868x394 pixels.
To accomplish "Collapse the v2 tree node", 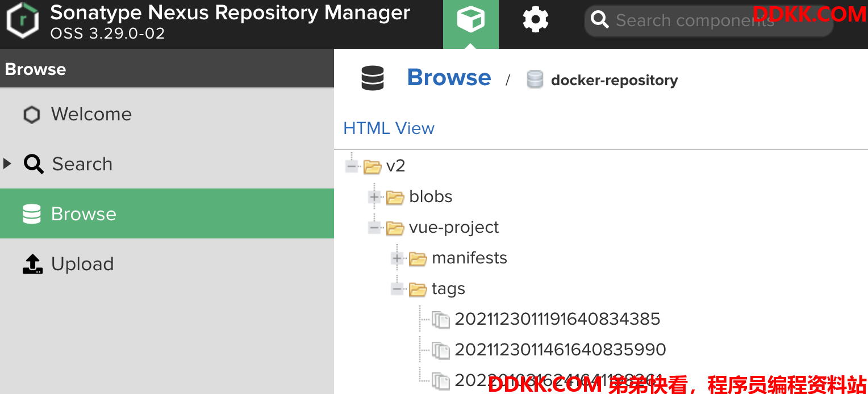I will (352, 166).
